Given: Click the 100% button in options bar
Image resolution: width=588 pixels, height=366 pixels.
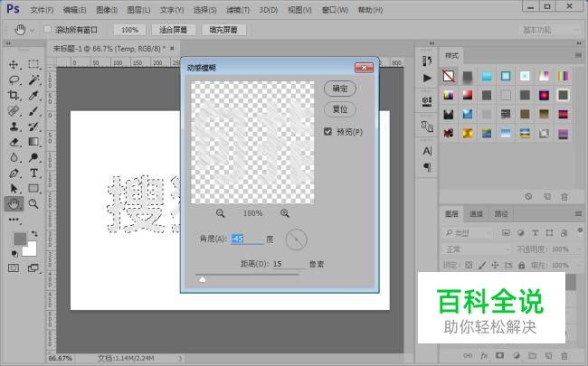Looking at the screenshot, I should point(129,30).
